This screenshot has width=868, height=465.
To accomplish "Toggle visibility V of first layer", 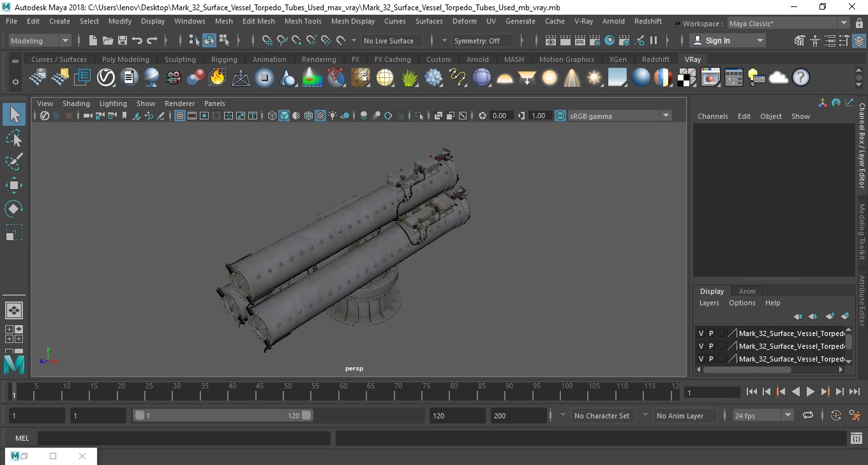I will (701, 333).
